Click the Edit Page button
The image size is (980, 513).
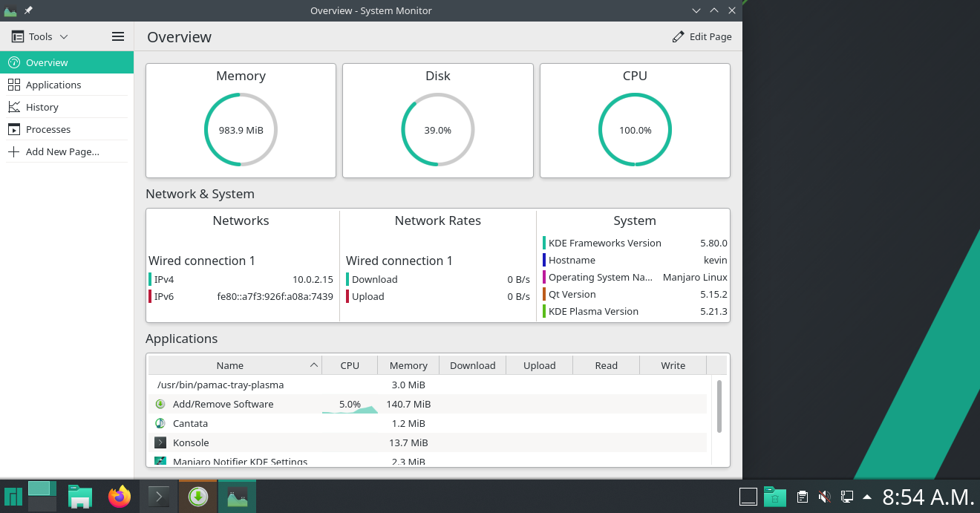(x=702, y=36)
